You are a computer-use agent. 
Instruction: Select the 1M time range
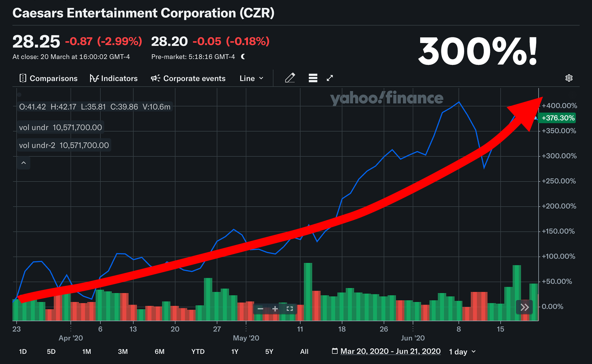[x=86, y=352]
